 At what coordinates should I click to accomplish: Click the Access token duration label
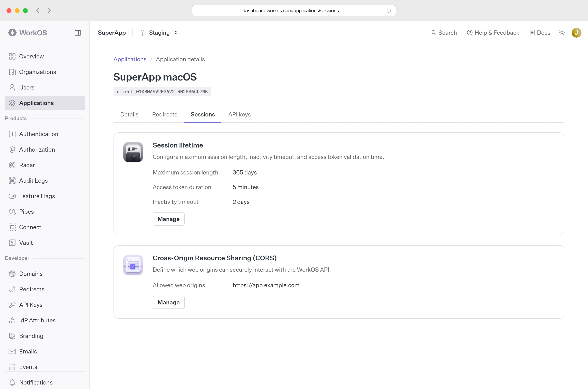pyautogui.click(x=182, y=187)
